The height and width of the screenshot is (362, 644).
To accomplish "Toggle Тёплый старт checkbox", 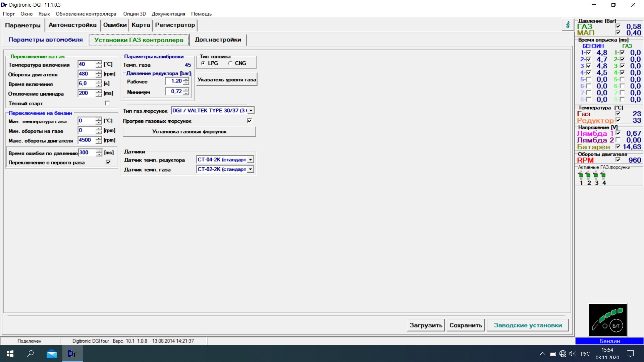I will 107,103.
